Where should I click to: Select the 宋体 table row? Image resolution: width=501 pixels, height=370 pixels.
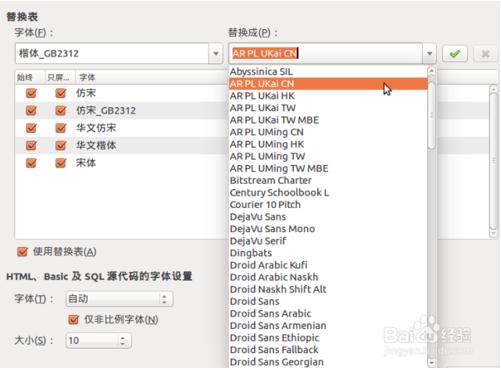(x=122, y=163)
